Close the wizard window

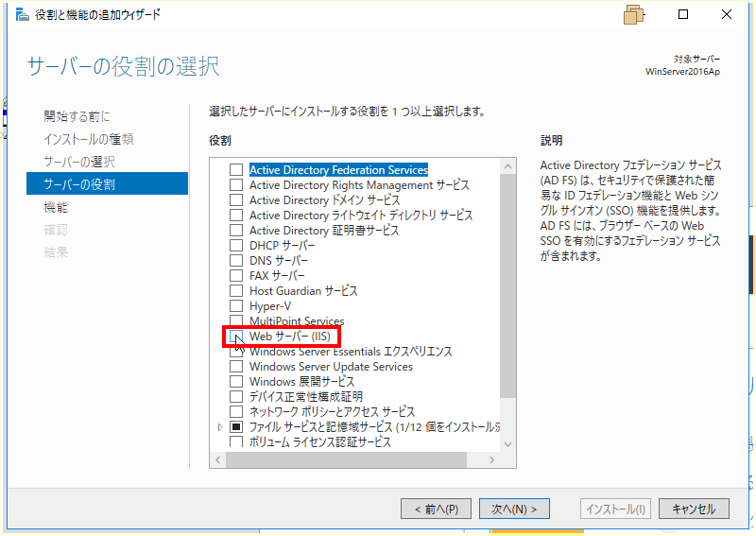727,14
